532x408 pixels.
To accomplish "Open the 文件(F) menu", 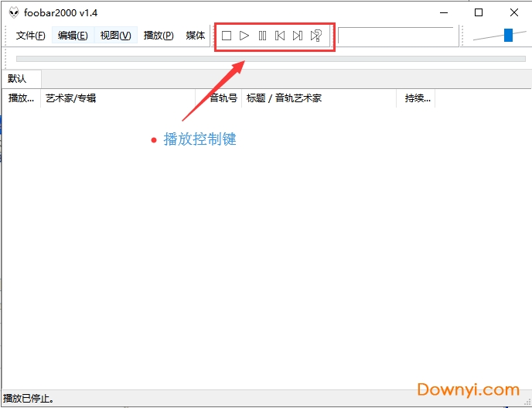I will coord(30,36).
